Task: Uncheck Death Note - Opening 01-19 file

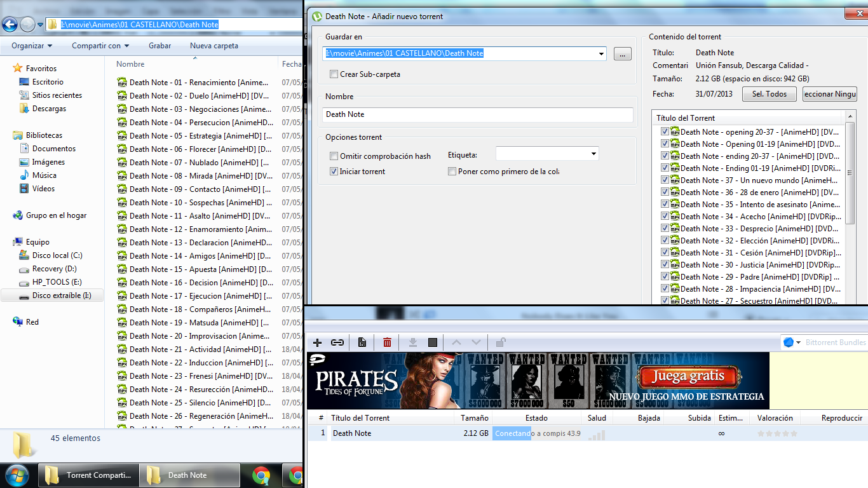Action: [665, 144]
